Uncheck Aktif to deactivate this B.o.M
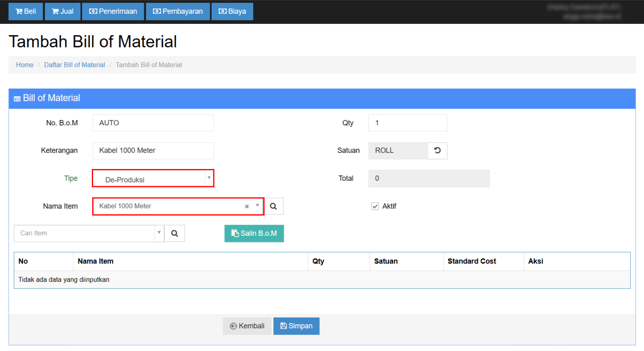Viewport: 644px width, 351px height. pos(374,206)
